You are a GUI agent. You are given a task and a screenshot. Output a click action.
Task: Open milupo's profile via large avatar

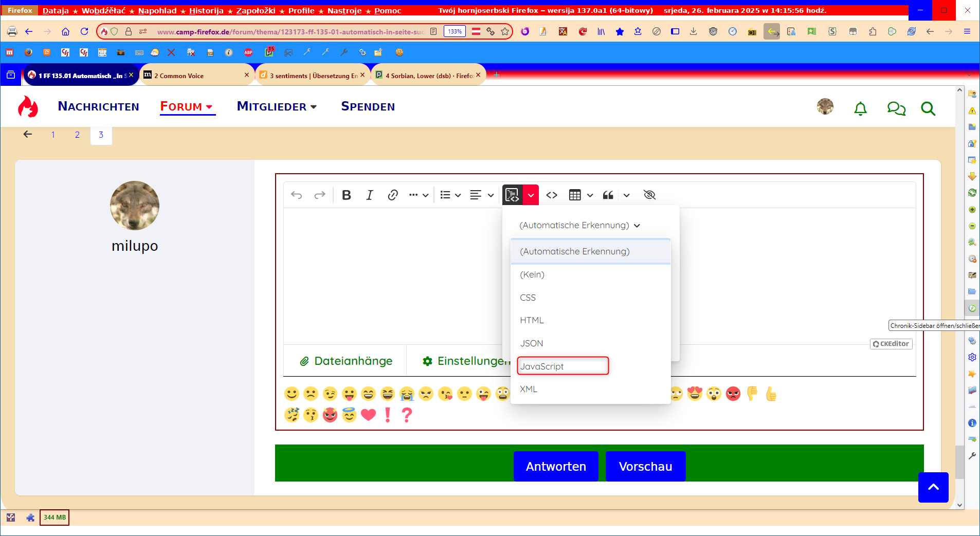point(135,205)
